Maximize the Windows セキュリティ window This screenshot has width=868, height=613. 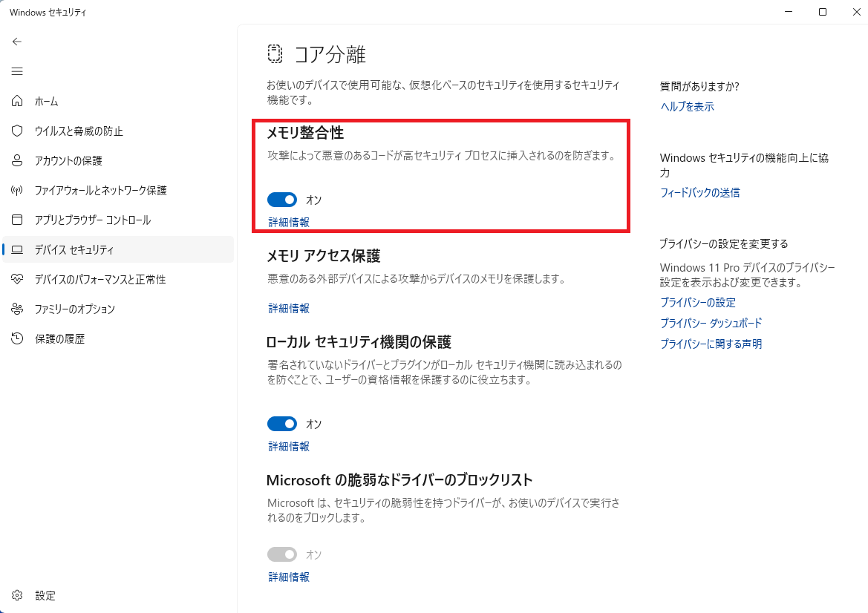(823, 12)
